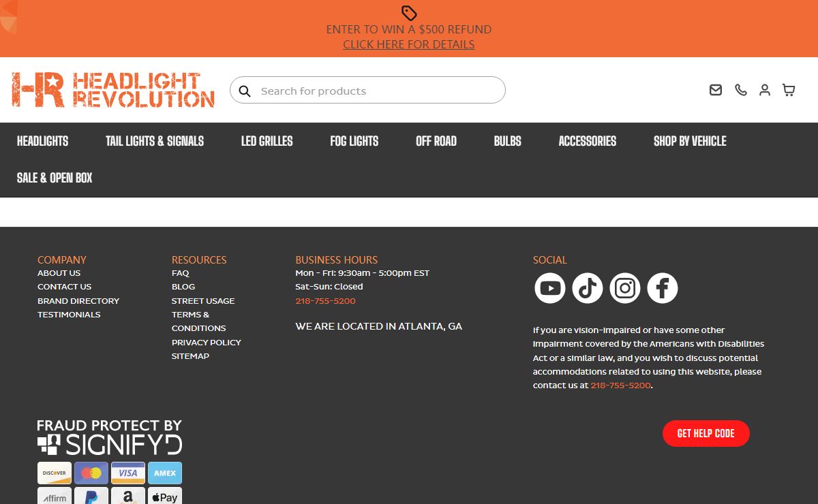Open the Sale & Open Box menu
The width and height of the screenshot is (818, 504).
point(55,178)
